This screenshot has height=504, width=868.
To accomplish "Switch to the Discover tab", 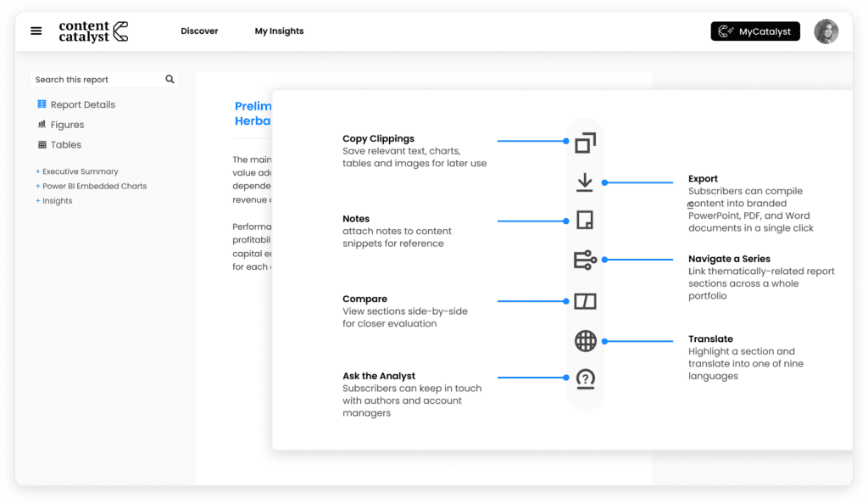I will pyautogui.click(x=199, y=31).
